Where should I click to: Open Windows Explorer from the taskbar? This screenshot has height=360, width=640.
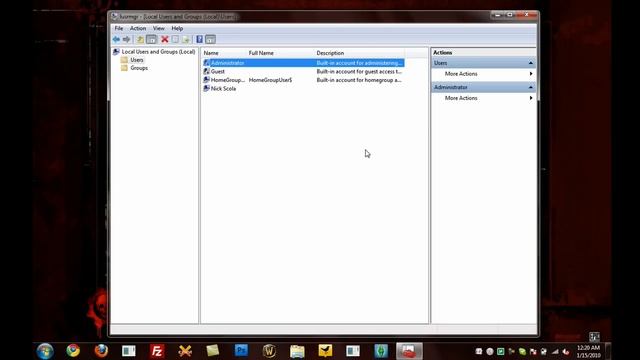tap(297, 351)
